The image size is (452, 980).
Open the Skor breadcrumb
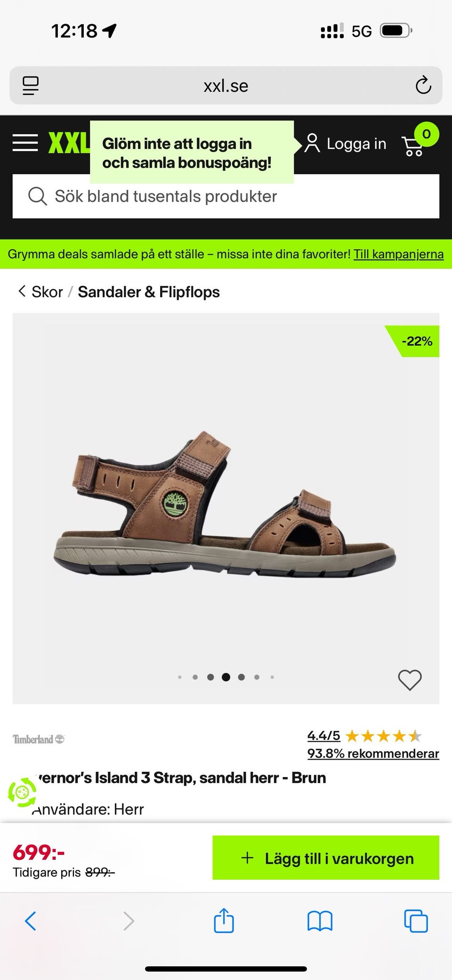click(47, 292)
